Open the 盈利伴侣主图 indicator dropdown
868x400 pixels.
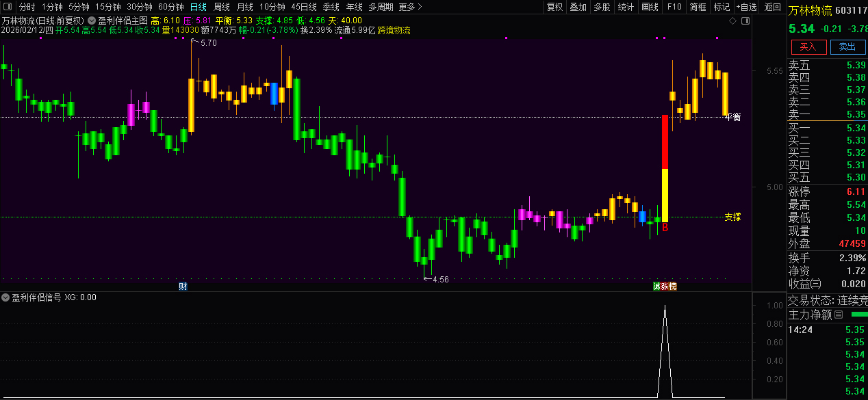pos(91,21)
